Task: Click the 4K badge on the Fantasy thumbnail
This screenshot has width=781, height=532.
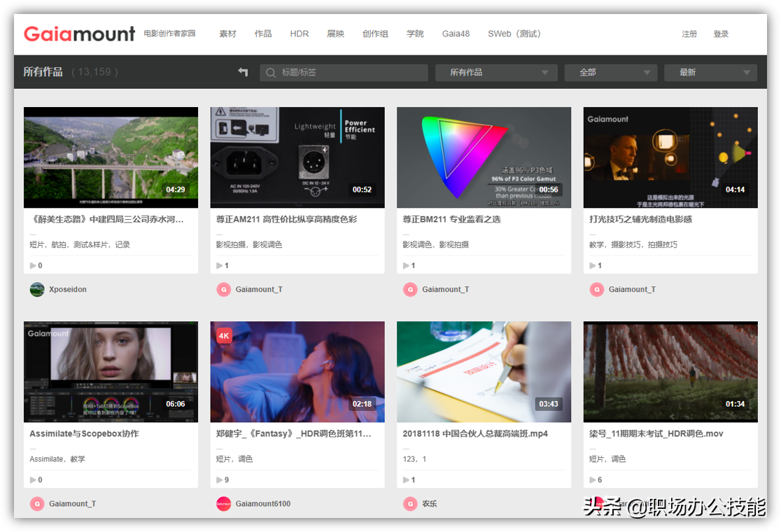Action: pos(223,335)
